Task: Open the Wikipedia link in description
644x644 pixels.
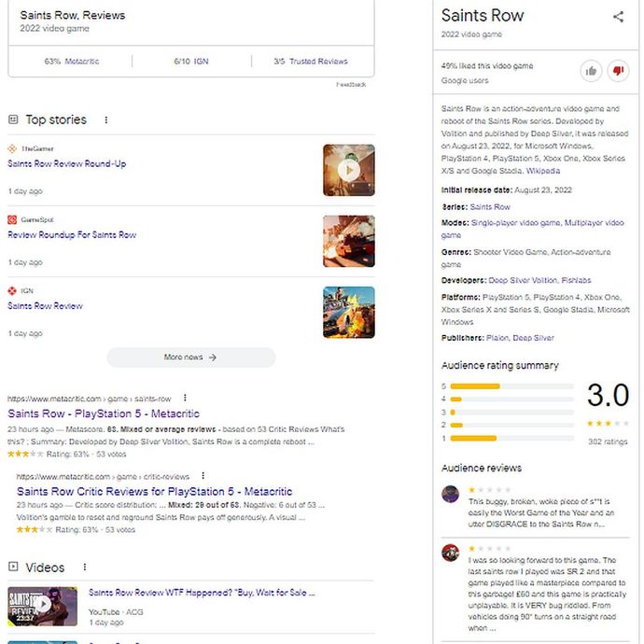Action: pos(542,171)
